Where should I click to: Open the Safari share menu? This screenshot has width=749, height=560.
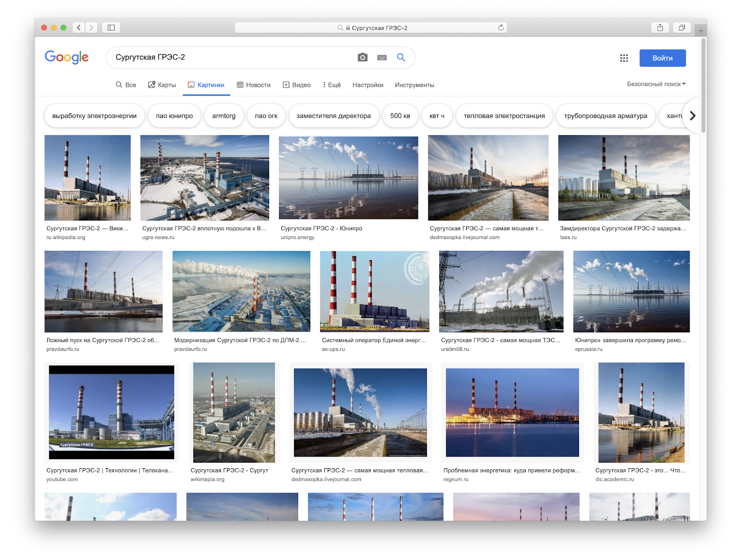point(660,28)
